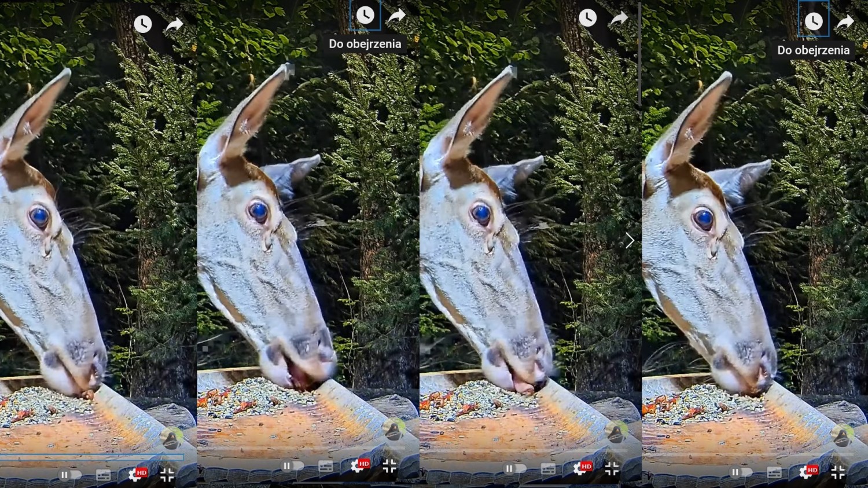Click Share arrow in leftmost video panel

click(x=174, y=24)
